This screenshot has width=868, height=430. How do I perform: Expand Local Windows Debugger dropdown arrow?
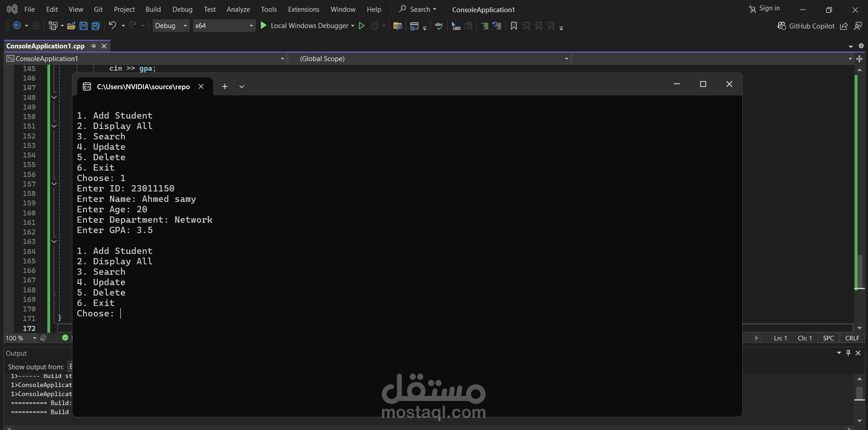[352, 26]
